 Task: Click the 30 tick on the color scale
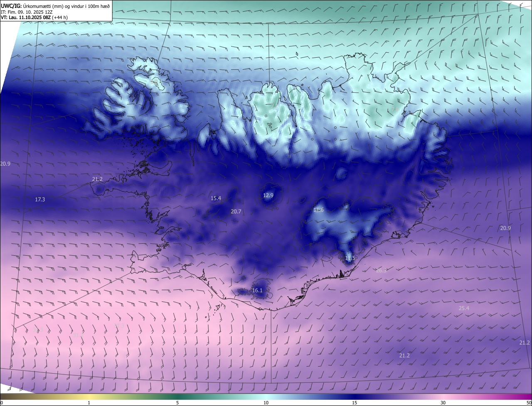443,403
